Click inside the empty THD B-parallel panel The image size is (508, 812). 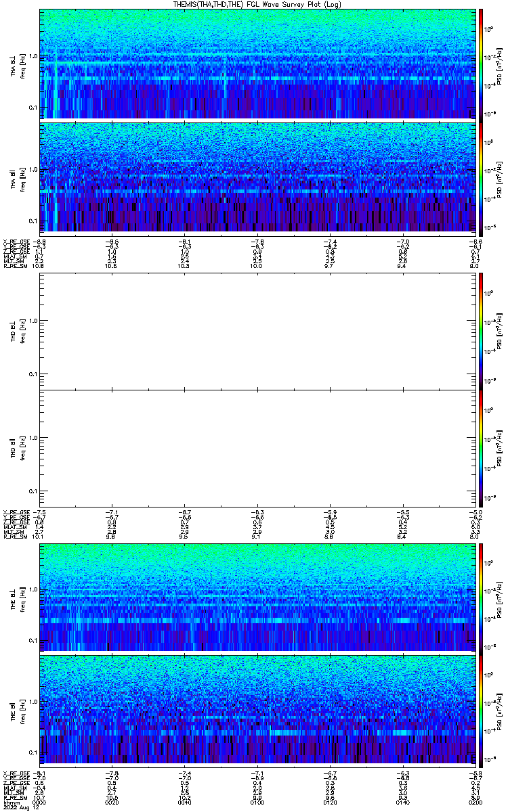click(x=256, y=448)
